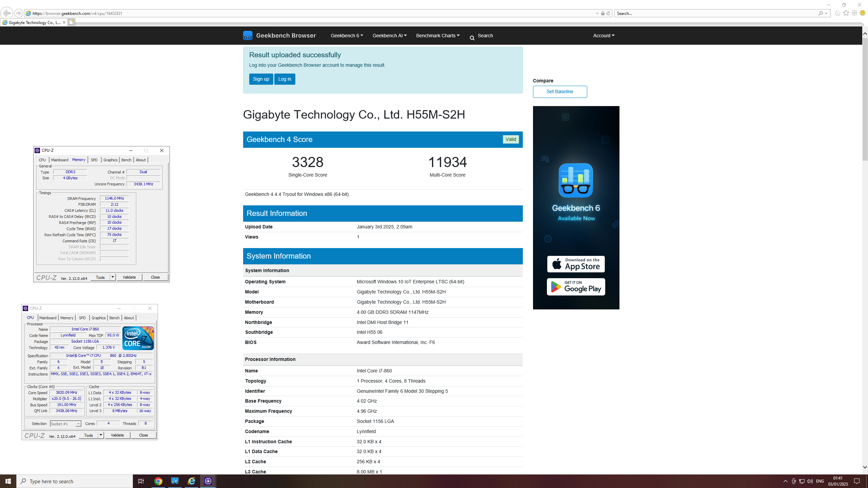Switch to Mainboard tab in upper CPU-Z window
This screenshot has width=868, height=488.
60,160
